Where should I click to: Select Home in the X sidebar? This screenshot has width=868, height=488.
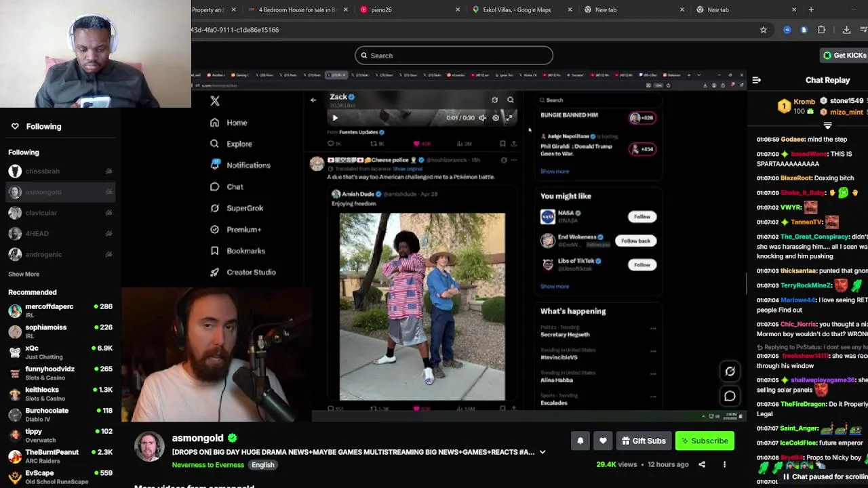(229, 123)
